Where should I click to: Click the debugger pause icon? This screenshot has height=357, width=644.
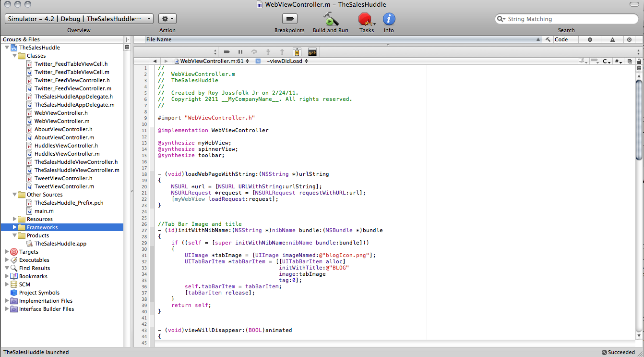(240, 52)
